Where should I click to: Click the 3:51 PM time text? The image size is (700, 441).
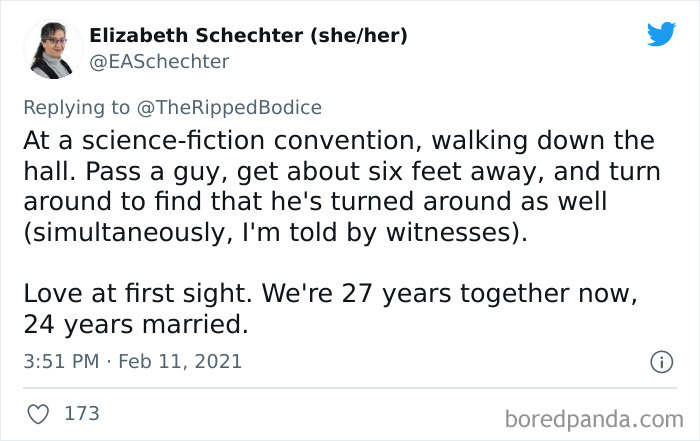pos(63,361)
